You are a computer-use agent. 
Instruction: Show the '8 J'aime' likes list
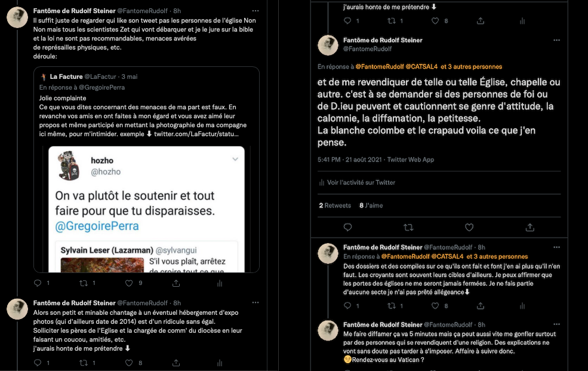(x=371, y=206)
